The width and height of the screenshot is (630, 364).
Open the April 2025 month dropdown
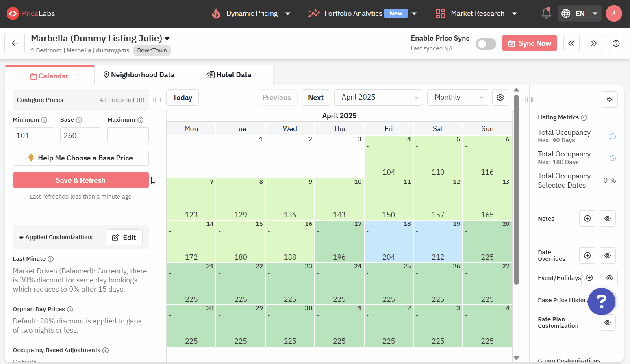[x=378, y=97]
